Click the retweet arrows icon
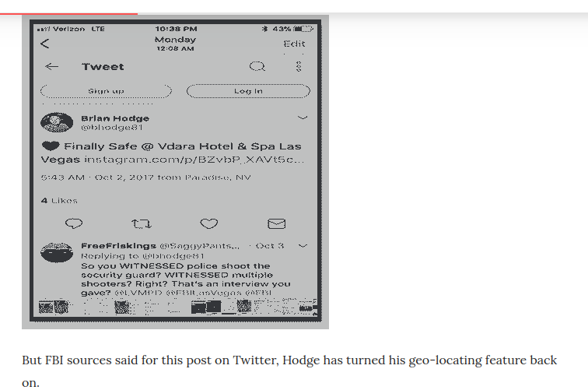 tap(142, 224)
